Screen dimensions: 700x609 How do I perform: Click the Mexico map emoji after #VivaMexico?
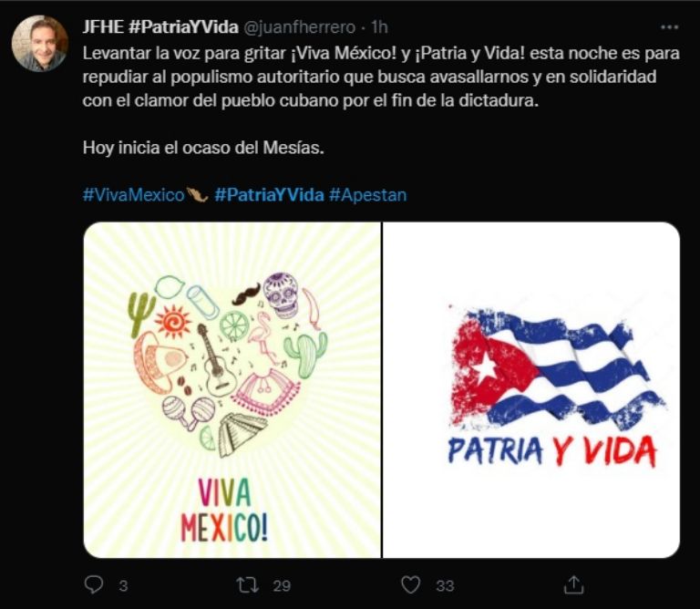[197, 195]
